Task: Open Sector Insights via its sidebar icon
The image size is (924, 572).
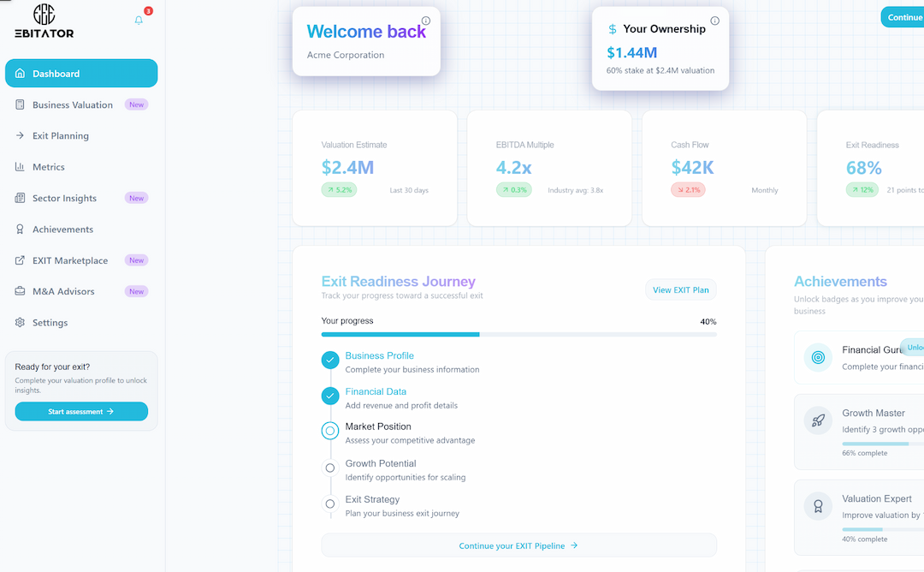Action: pos(19,198)
